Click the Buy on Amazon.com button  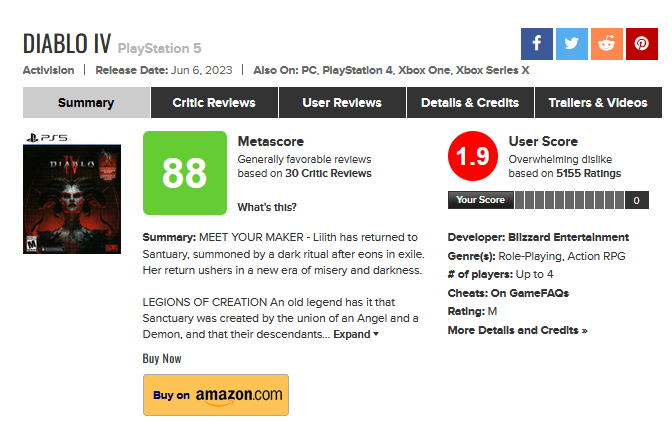[x=216, y=395]
